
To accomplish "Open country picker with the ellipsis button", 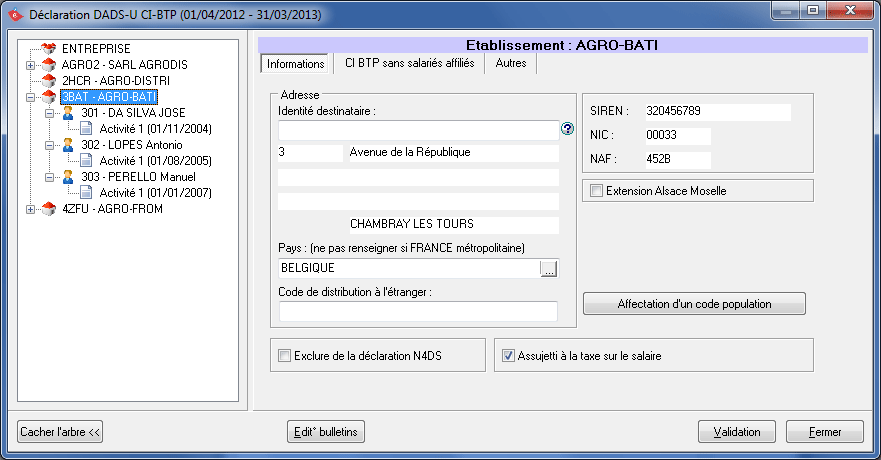I will tap(548, 268).
